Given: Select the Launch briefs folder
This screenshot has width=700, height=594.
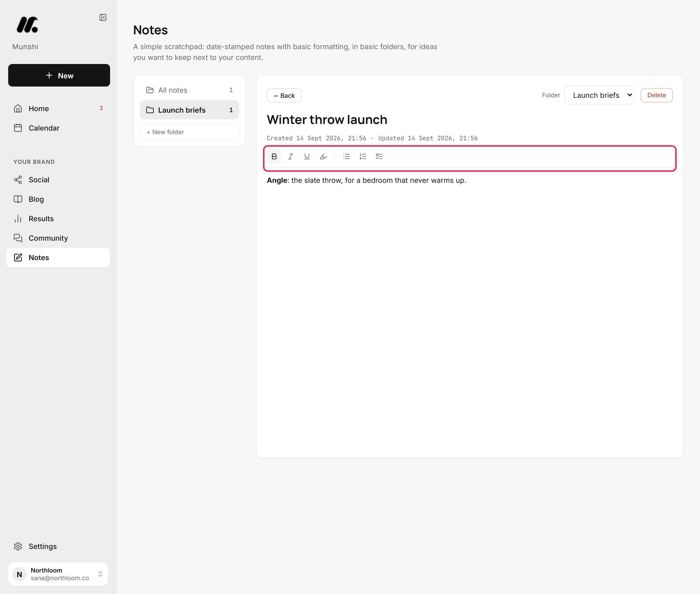Looking at the screenshot, I should (189, 110).
